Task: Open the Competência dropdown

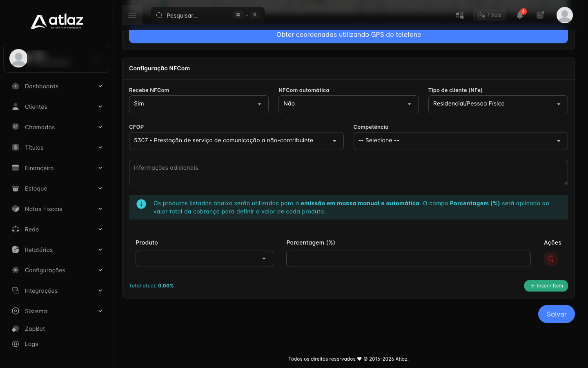Action: pyautogui.click(x=461, y=141)
